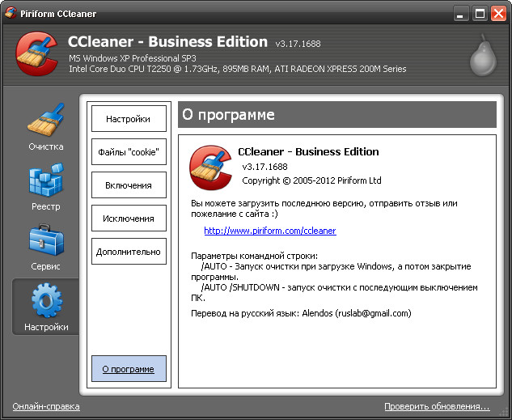Maximize the Piriform CCleaner window
The width and height of the screenshot is (512, 420).
(x=480, y=13)
